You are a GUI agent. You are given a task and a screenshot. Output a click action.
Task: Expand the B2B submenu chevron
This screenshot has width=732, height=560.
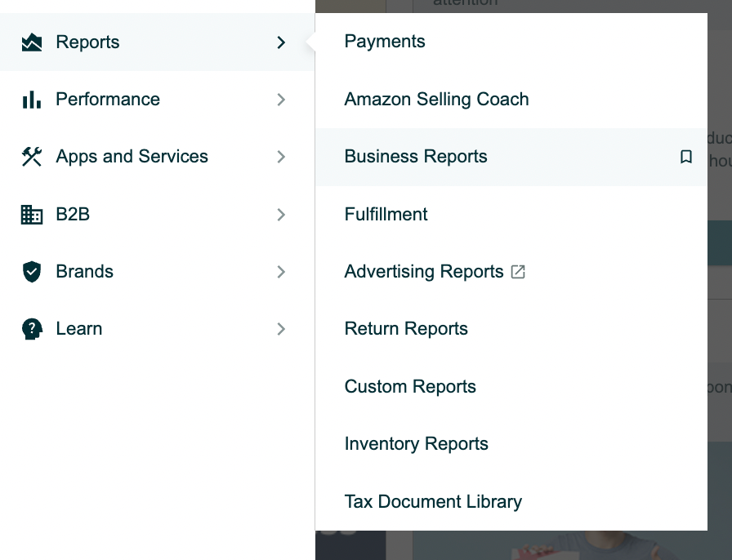(x=280, y=215)
